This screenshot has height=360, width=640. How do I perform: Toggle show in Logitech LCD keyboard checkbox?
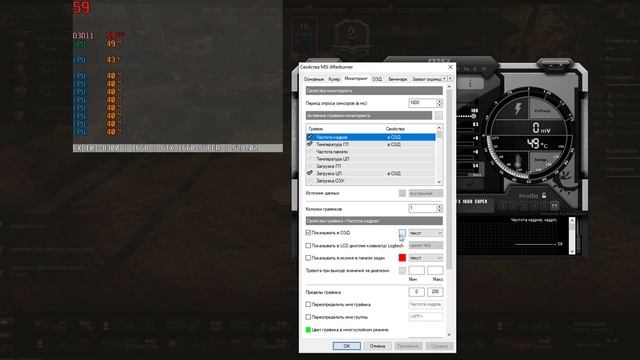[308, 246]
